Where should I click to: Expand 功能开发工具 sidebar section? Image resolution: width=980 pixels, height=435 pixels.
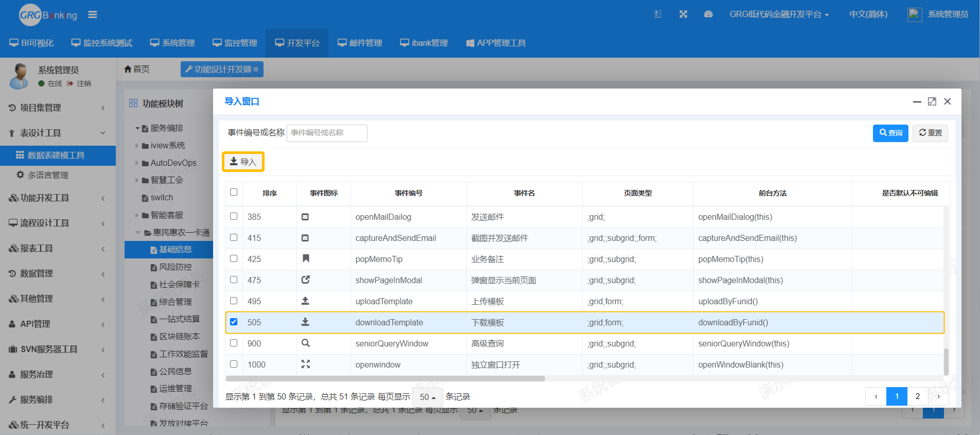[x=58, y=198]
